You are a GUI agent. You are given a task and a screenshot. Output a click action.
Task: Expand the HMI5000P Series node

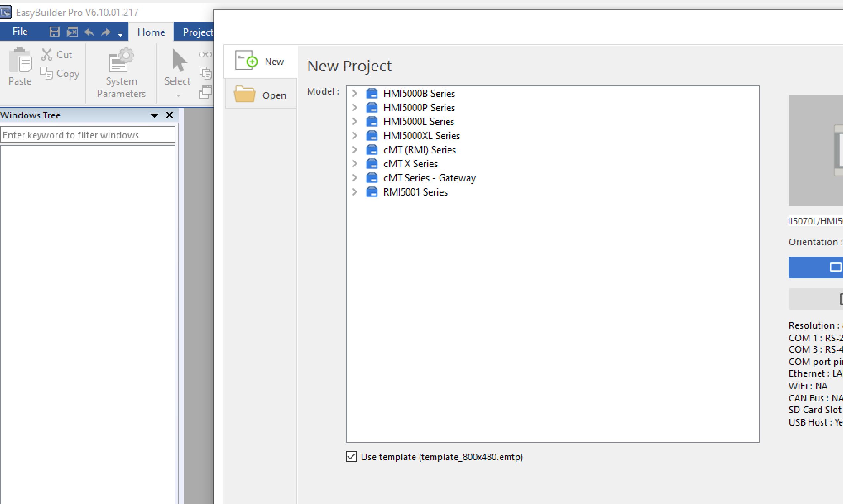coord(354,108)
